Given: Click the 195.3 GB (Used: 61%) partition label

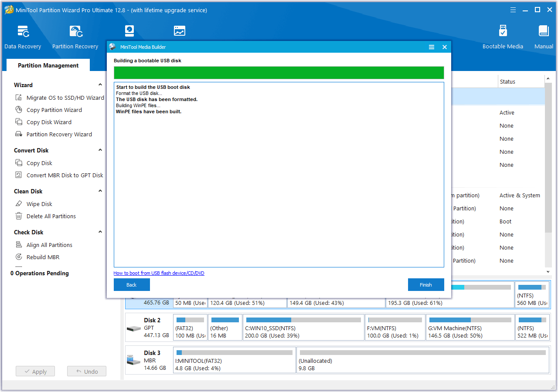Looking at the screenshot, I should pos(415,303).
